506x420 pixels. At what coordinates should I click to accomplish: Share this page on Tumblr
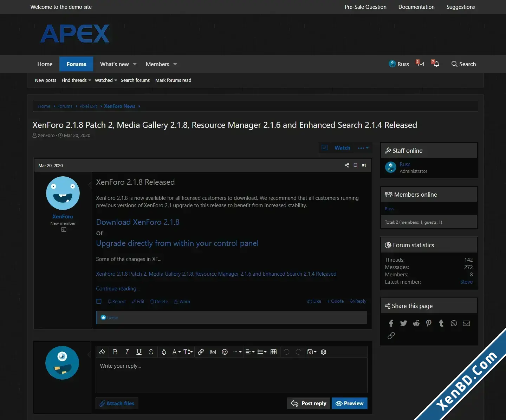(441, 323)
